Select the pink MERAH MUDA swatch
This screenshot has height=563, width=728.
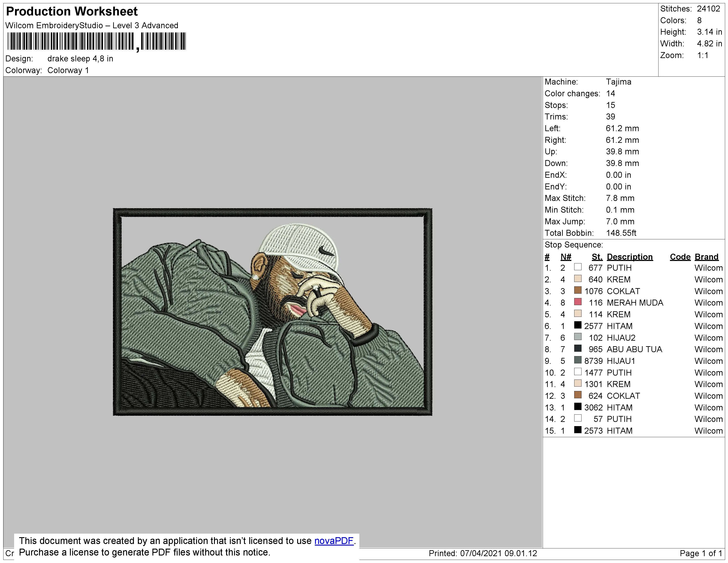pyautogui.click(x=578, y=302)
